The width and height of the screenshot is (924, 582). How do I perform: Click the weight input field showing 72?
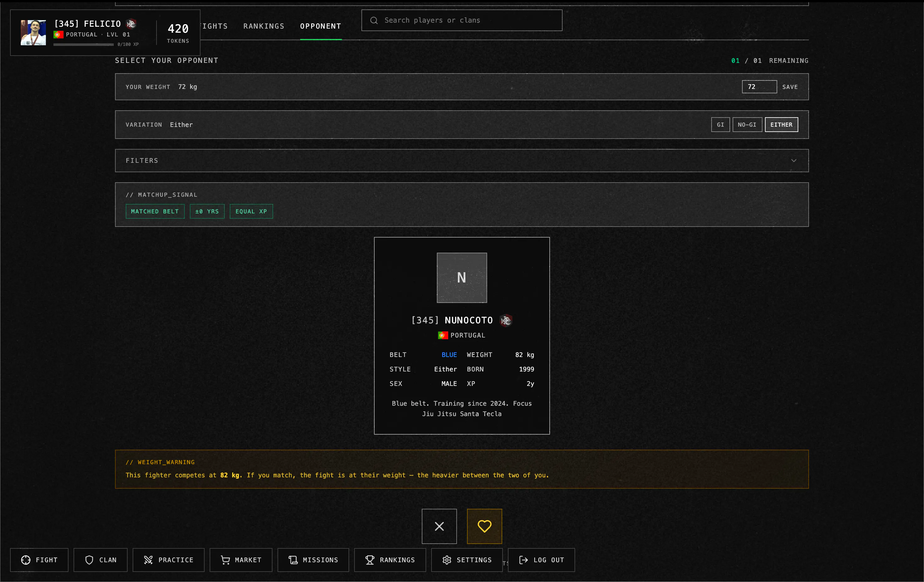pos(759,87)
